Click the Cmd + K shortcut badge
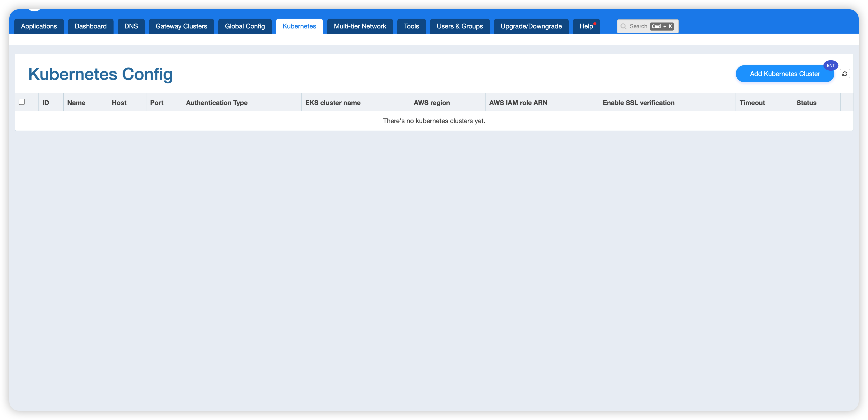 click(x=662, y=26)
